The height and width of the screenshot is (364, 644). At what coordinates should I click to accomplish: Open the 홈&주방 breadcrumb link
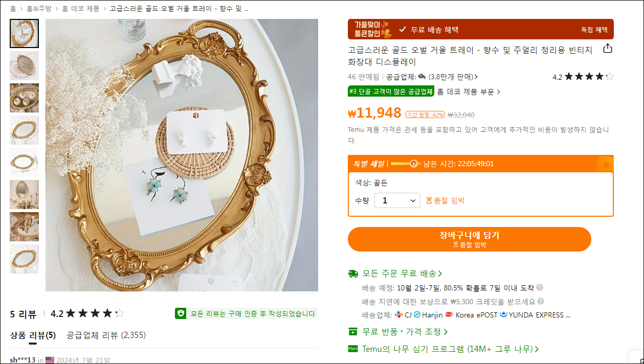39,9
